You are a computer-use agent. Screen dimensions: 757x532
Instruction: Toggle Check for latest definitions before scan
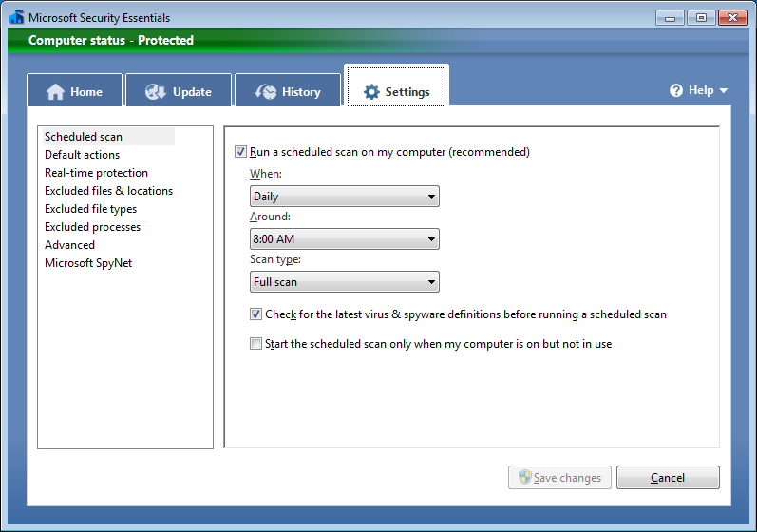[255, 314]
